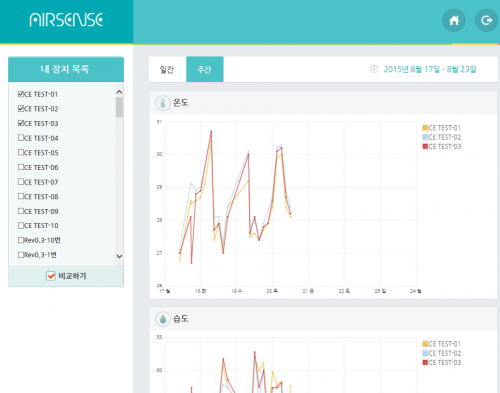This screenshot has width=500, height=393.
Task: Click CE TEST-02 blue legend swatch in 온도 chart
Action: pos(425,137)
